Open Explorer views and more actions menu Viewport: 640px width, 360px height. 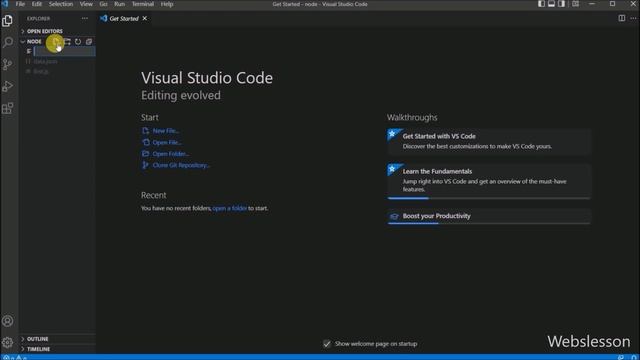[x=84, y=18]
